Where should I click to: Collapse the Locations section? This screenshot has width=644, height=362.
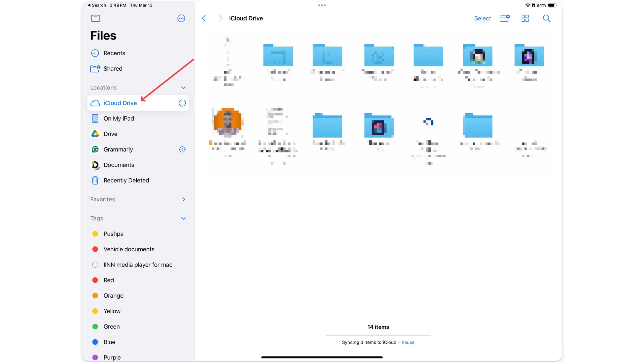[183, 88]
